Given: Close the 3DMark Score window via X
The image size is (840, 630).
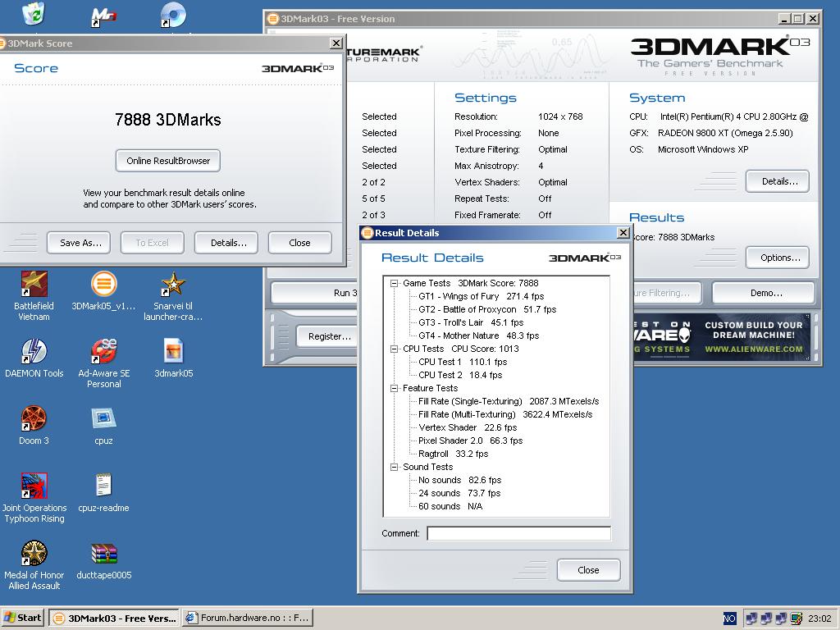Looking at the screenshot, I should [336, 43].
